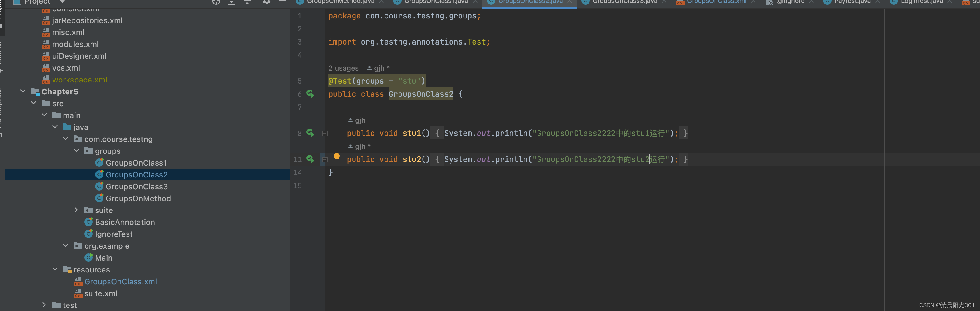
Task: Click the author icon in the gjh hint above stu1
Action: pyautogui.click(x=350, y=120)
